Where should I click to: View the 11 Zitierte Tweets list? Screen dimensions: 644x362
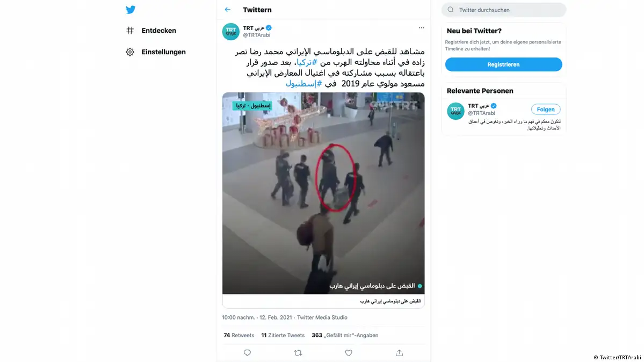(x=283, y=335)
